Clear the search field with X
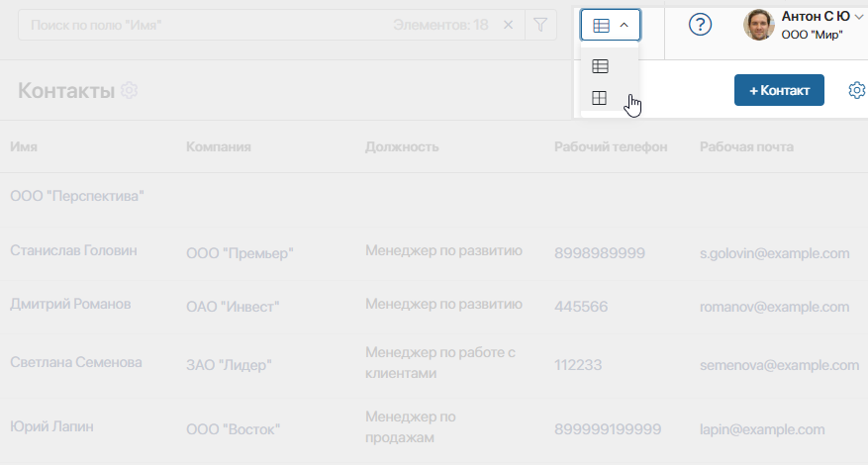Screen dimensions: 868x465 pyautogui.click(x=508, y=25)
